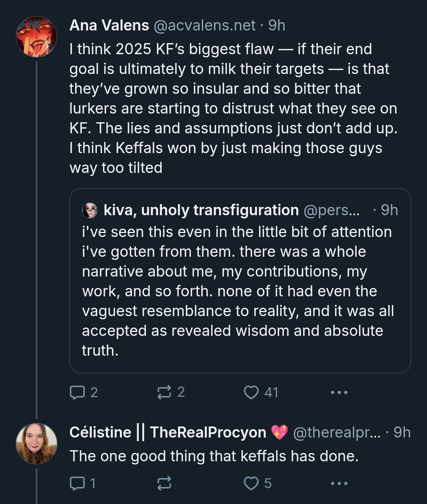
Task: Open Ana Valens' profile avatar
Action: tap(36, 36)
